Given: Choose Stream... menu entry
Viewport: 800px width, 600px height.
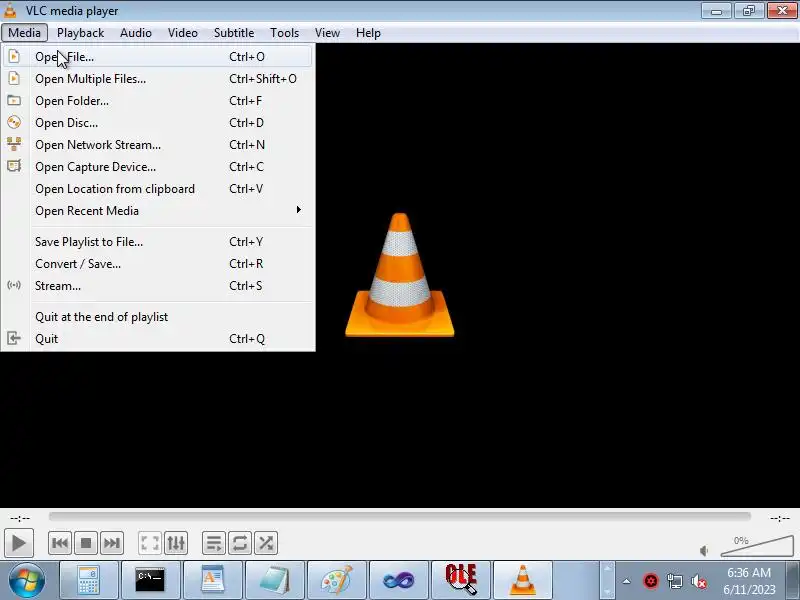Looking at the screenshot, I should point(158,285).
